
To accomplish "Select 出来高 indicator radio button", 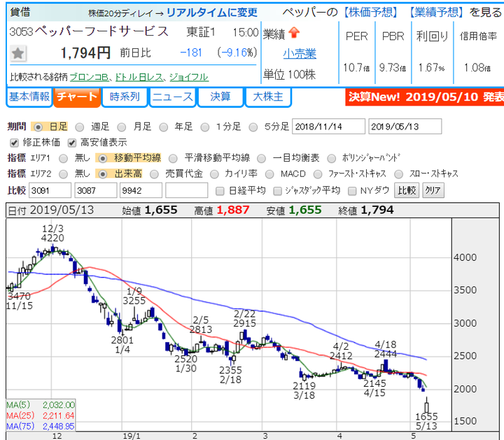I will pos(102,174).
